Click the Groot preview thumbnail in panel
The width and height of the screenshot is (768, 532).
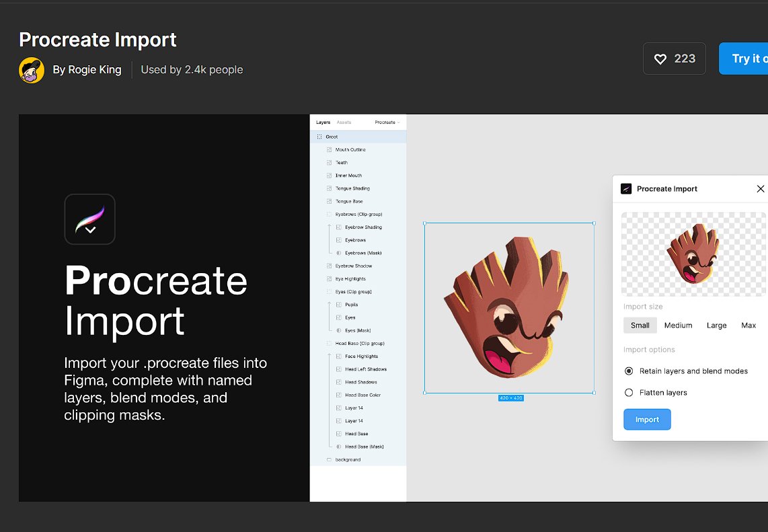pos(693,254)
